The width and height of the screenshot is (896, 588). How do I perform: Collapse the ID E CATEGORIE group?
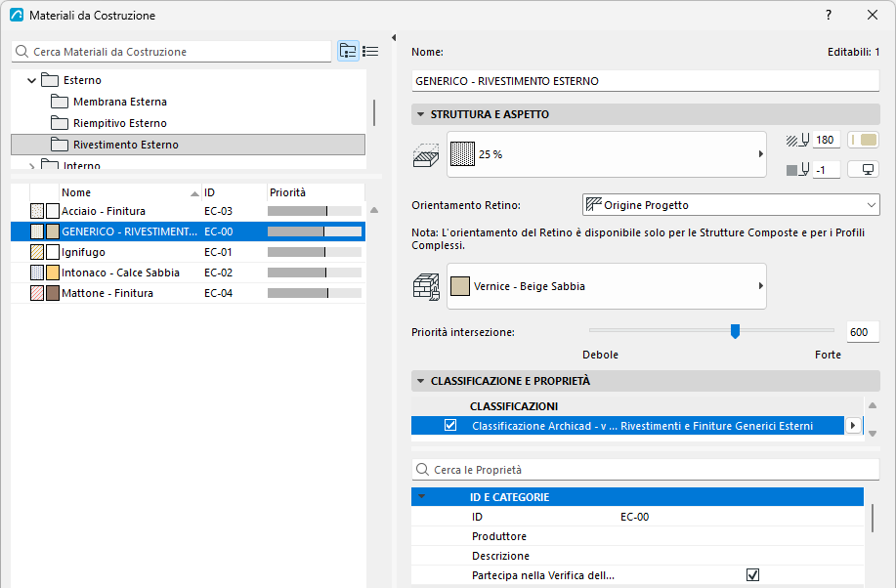pos(422,496)
